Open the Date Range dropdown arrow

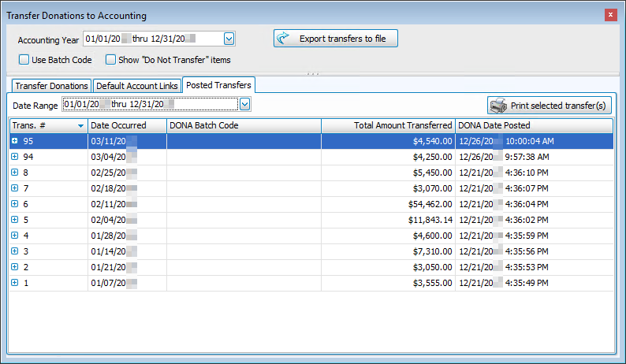(244, 104)
